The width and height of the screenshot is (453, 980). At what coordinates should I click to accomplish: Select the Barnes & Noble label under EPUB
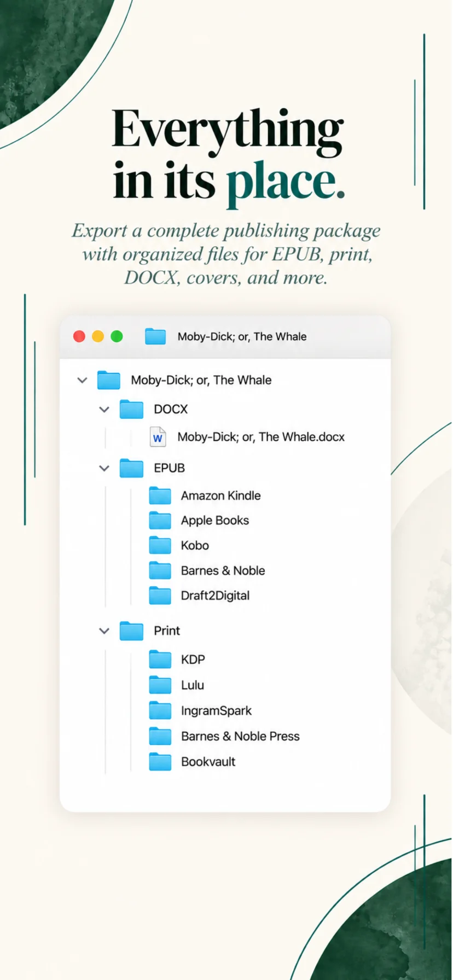[x=223, y=570]
